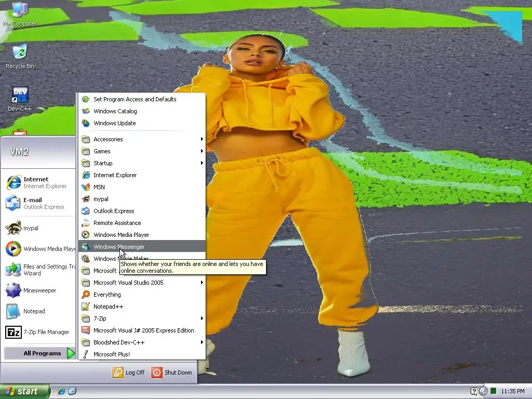Click the 7-Zip File Manager icon
Image resolution: width=532 pixels, height=399 pixels.
[x=14, y=332]
